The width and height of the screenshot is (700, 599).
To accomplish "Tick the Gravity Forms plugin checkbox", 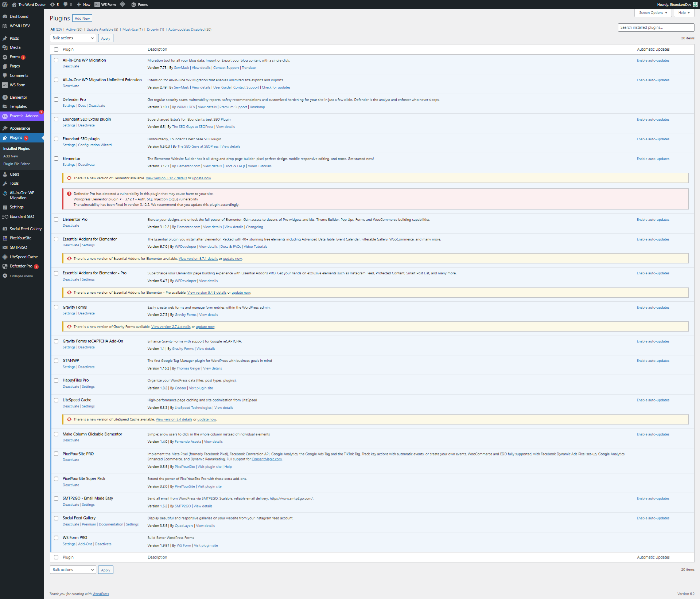I will coord(56,307).
